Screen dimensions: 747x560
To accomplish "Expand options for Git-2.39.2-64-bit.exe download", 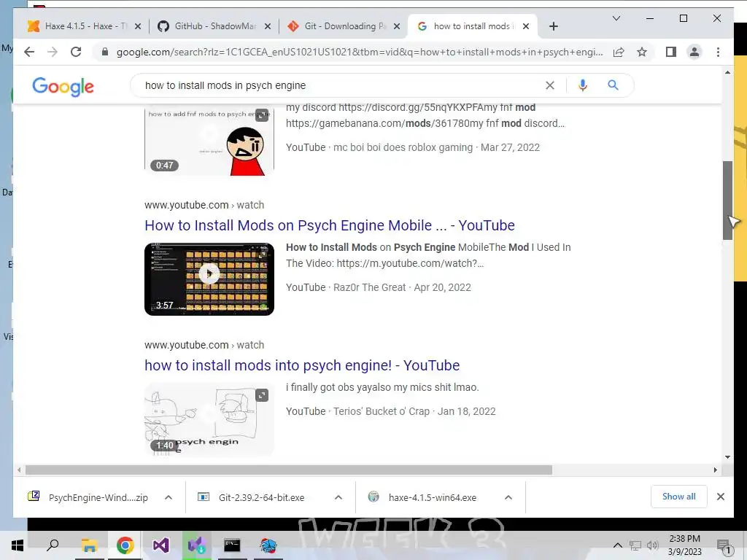I will (x=338, y=497).
